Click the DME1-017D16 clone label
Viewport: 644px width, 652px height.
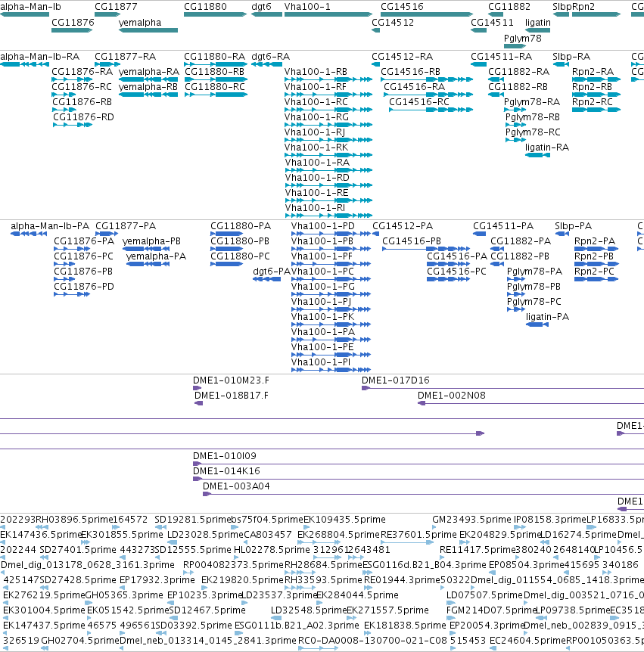coord(396,380)
